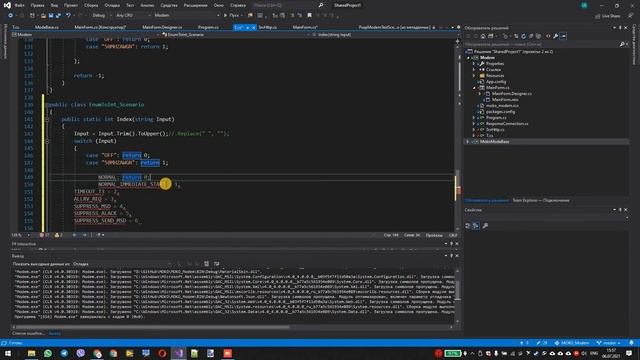Collapse the MainForm.cs node
Image resolution: width=640 pixels, height=360 pixels.
point(474,88)
